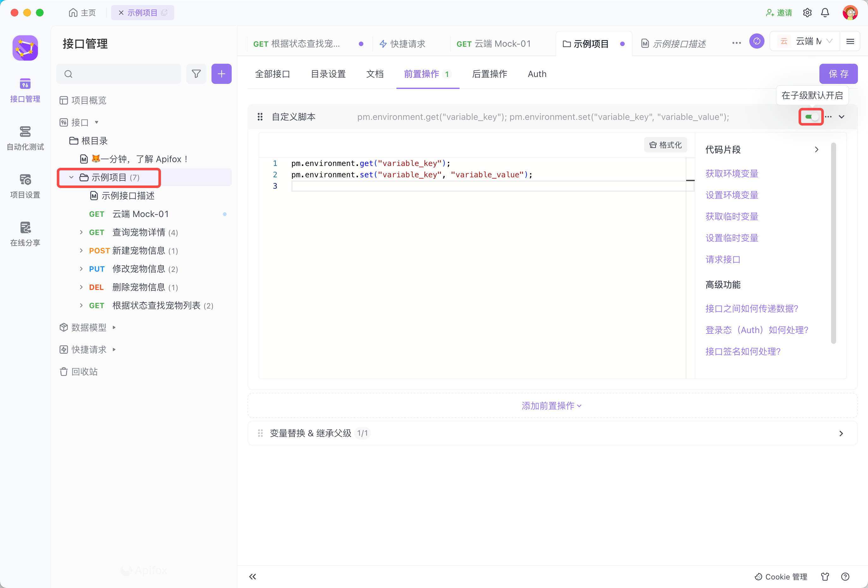This screenshot has width=868, height=588.
Task: Click the notification bell icon
Action: pos(825,13)
